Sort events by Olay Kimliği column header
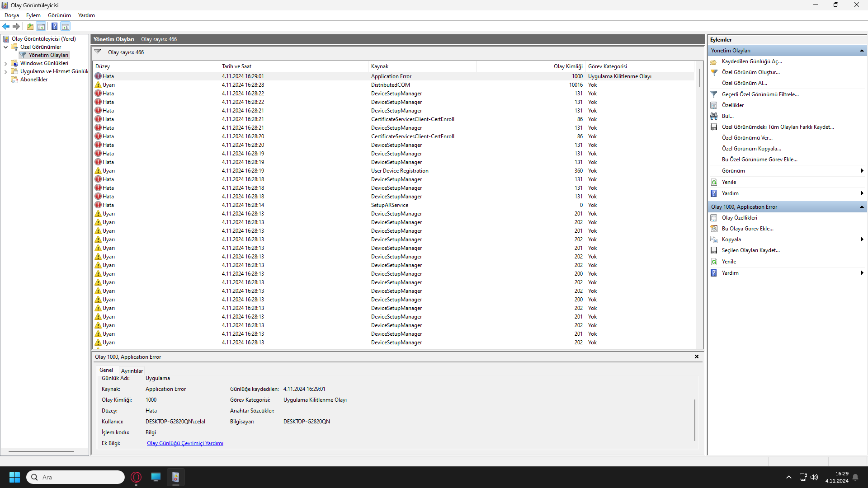The image size is (868, 488). point(567,66)
